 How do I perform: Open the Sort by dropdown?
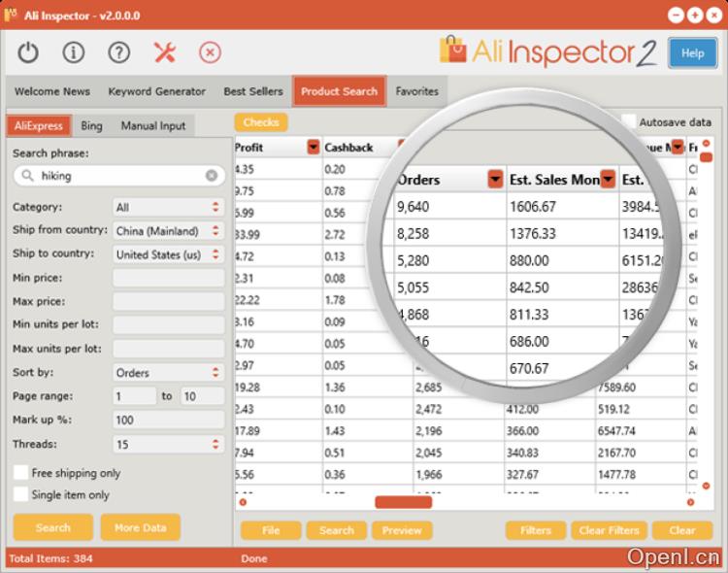click(168, 373)
